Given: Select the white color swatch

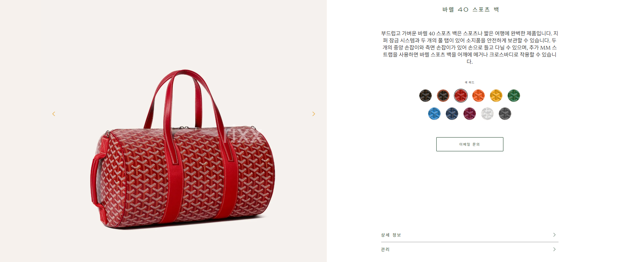Looking at the screenshot, I should pyautogui.click(x=487, y=113).
